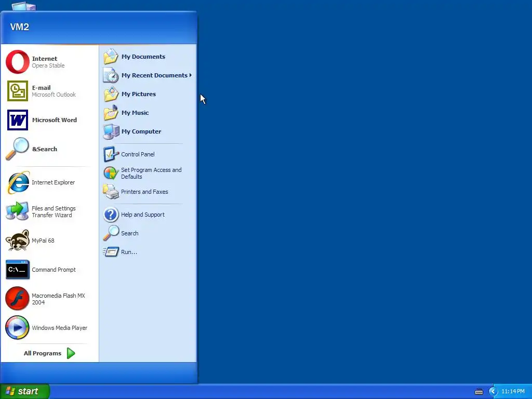Open the Control Panel icon

pos(111,154)
